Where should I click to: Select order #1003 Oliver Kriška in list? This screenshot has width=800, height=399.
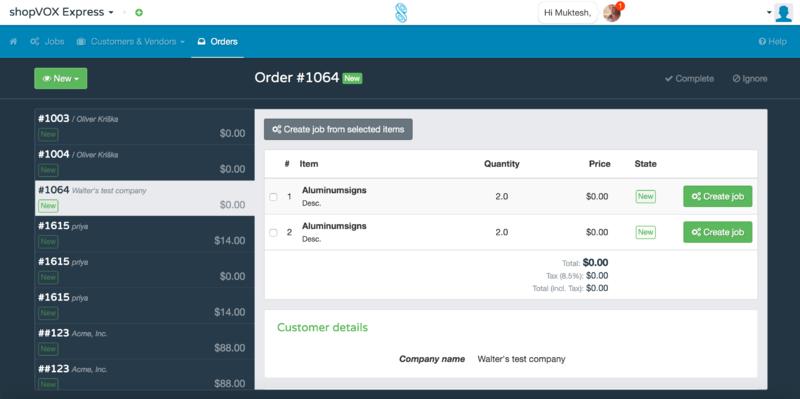tap(144, 126)
